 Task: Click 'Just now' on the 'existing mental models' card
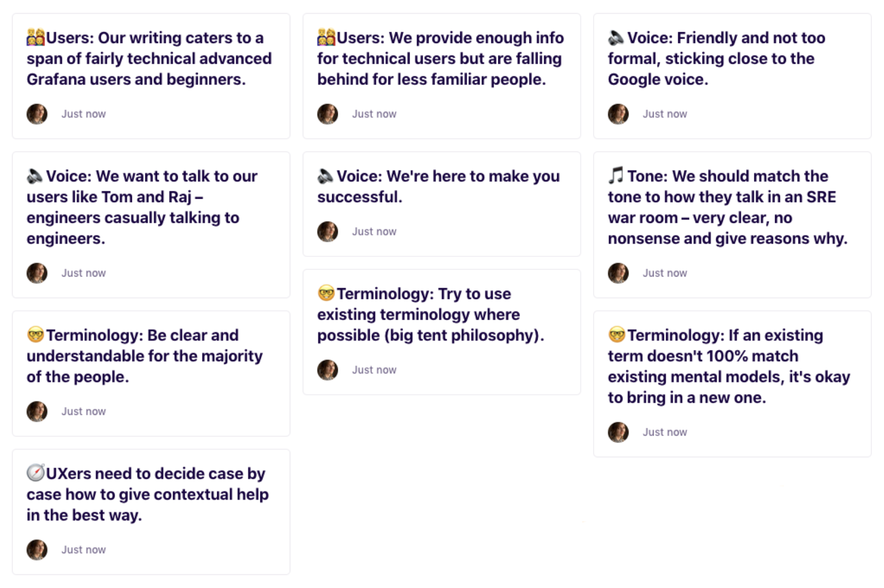pos(665,432)
